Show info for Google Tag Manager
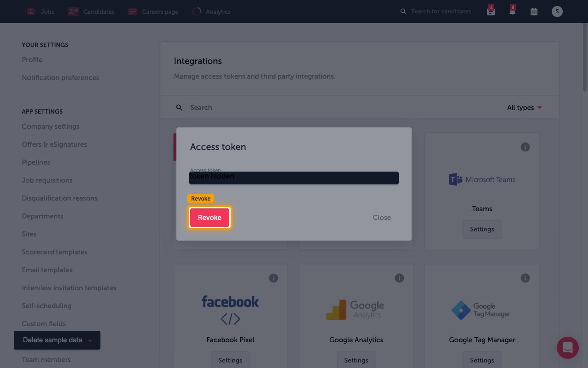Viewport: 588px width, 368px height. (525, 278)
